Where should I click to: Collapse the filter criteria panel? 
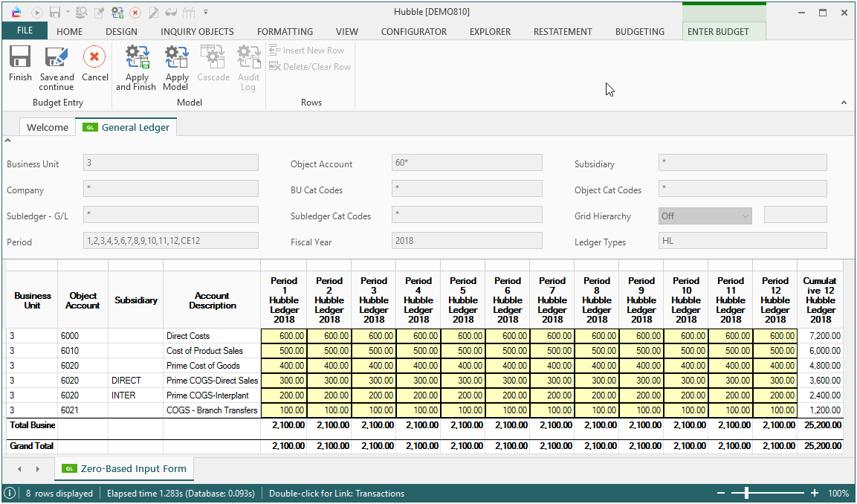click(8, 140)
